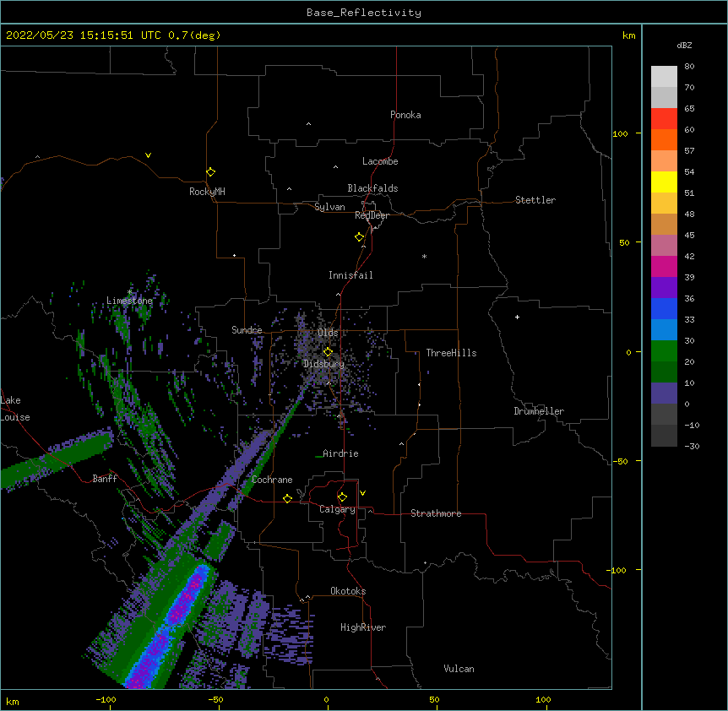The height and width of the screenshot is (711, 728).
Task: Pick the pink 45-42 dBZ legend swatch
Action: (x=664, y=246)
